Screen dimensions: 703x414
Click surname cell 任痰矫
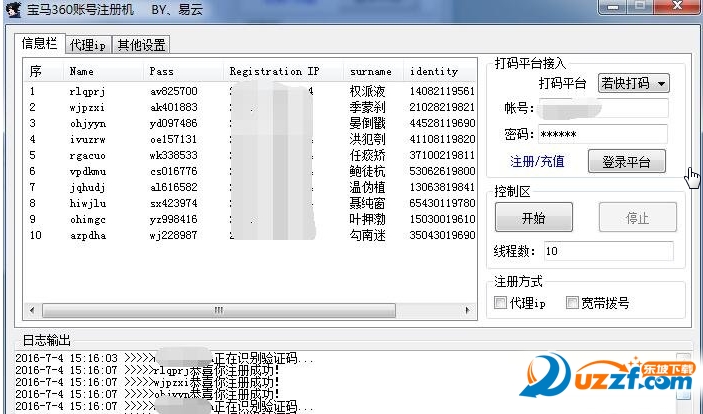pyautogui.click(x=367, y=156)
